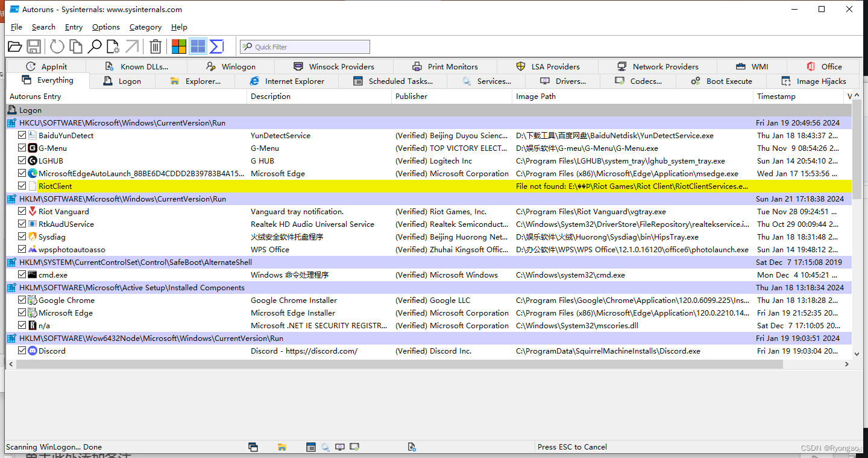Click the Discord entry icon
868x458 pixels.
pos(33,351)
